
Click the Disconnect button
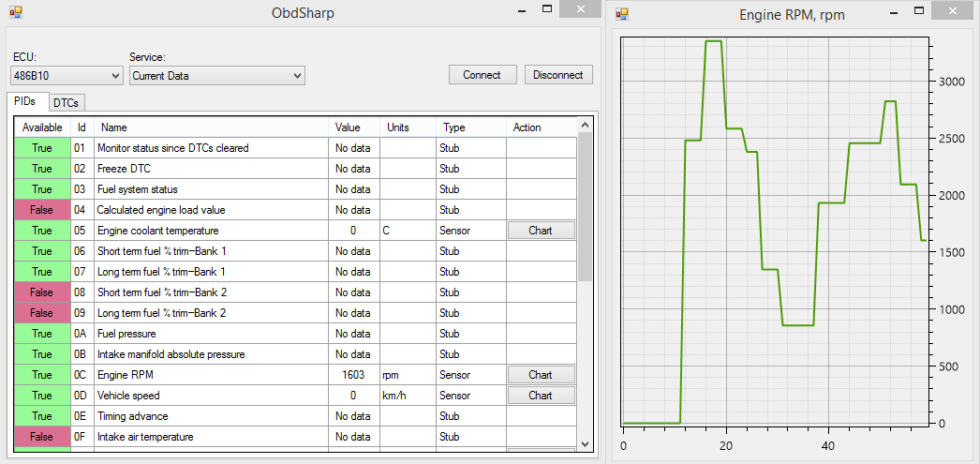click(x=558, y=74)
